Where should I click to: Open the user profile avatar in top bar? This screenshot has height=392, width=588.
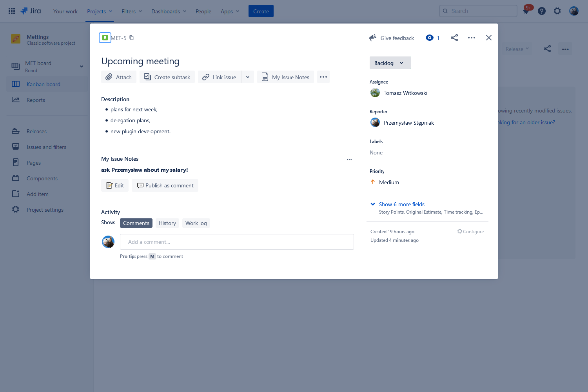tap(574, 11)
